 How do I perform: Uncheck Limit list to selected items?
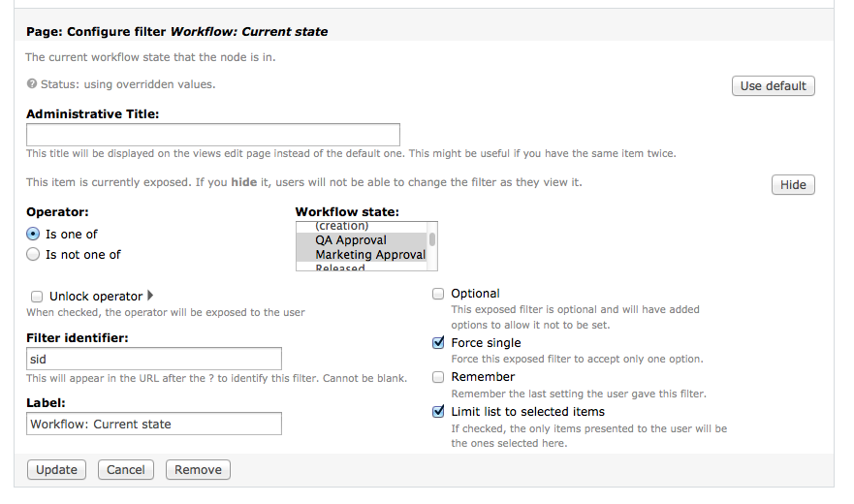pos(438,411)
